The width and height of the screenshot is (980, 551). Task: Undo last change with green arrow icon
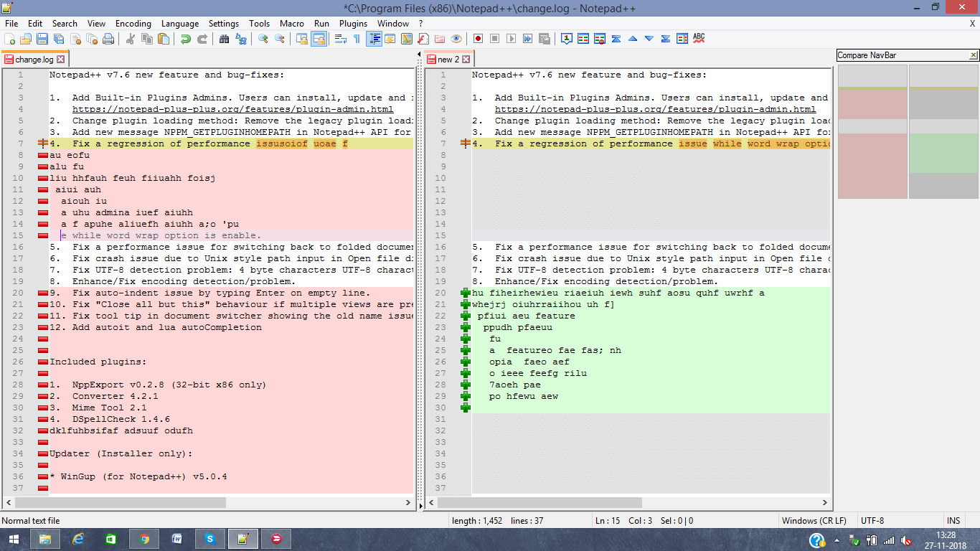(186, 39)
